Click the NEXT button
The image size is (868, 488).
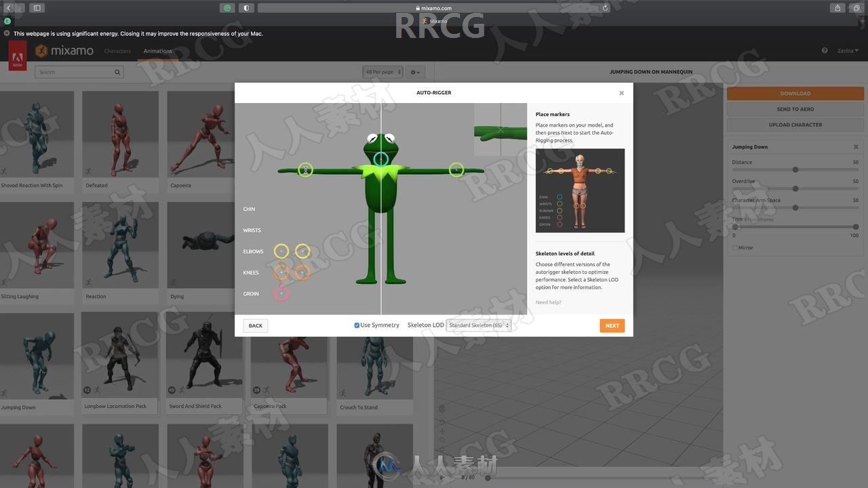612,325
